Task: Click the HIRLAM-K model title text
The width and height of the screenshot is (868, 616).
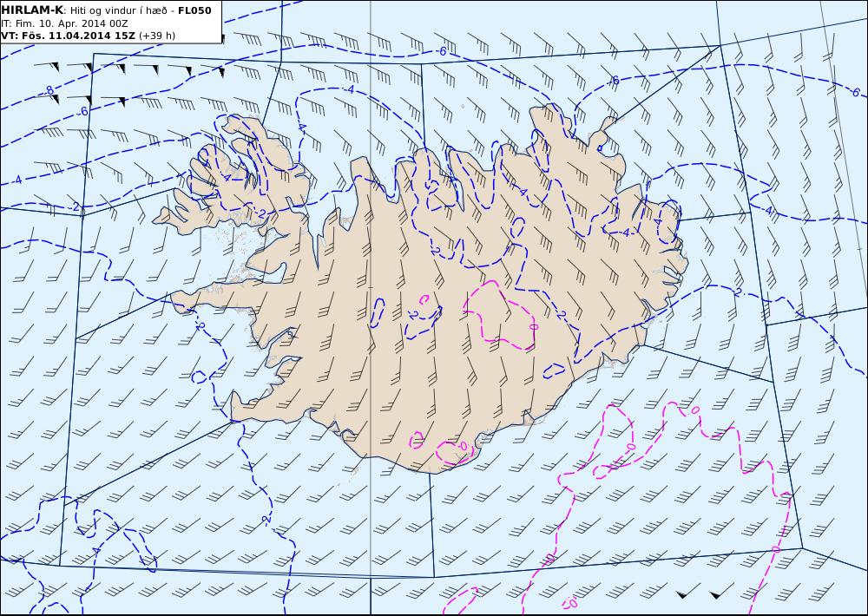Action: (x=32, y=10)
